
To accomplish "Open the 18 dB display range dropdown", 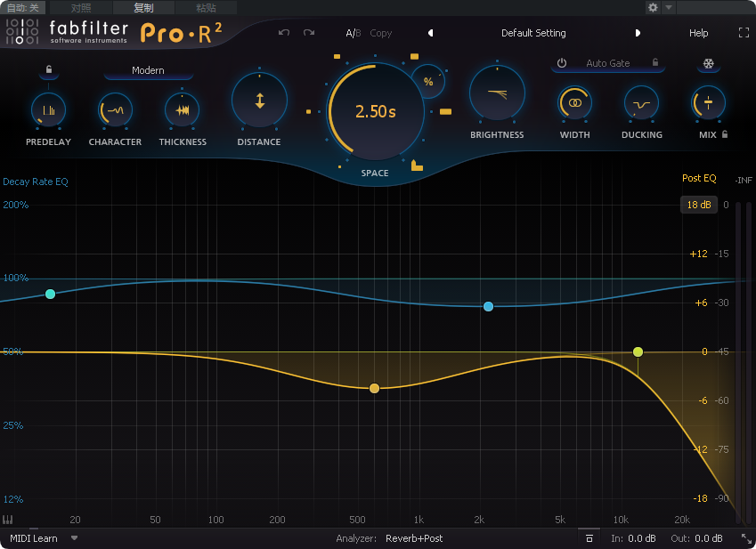I will 699,205.
